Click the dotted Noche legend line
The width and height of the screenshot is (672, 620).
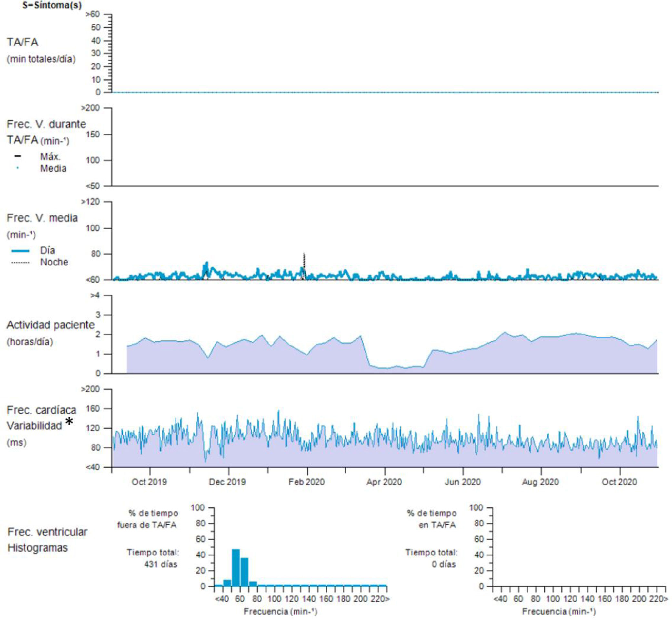pos(20,262)
